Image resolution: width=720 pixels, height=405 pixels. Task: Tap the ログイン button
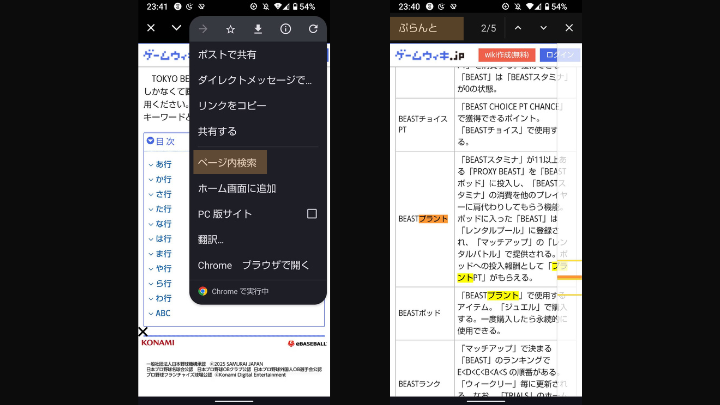(x=560, y=55)
